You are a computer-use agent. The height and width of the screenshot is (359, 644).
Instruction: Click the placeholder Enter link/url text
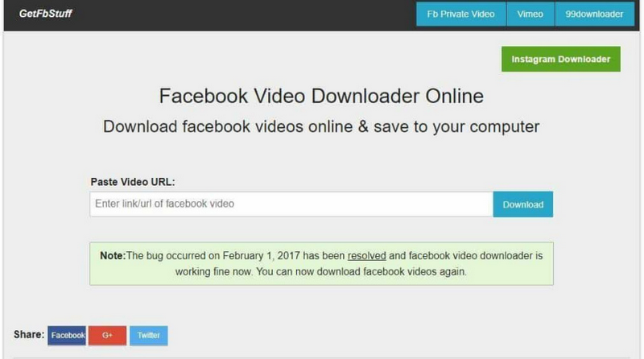coord(165,204)
